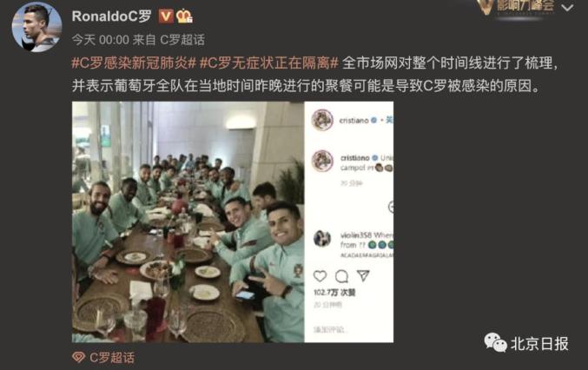Click the orange V verified badge
Viewport: 588px width, 370px height.
pos(165,17)
